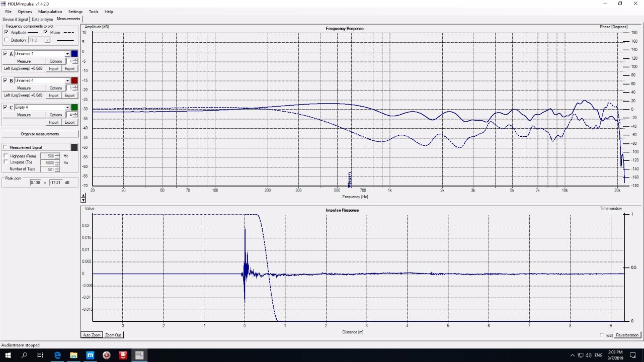Image resolution: width=644 pixels, height=362 pixels.
Task: Open the Windows Start menu
Action: (x=8, y=355)
